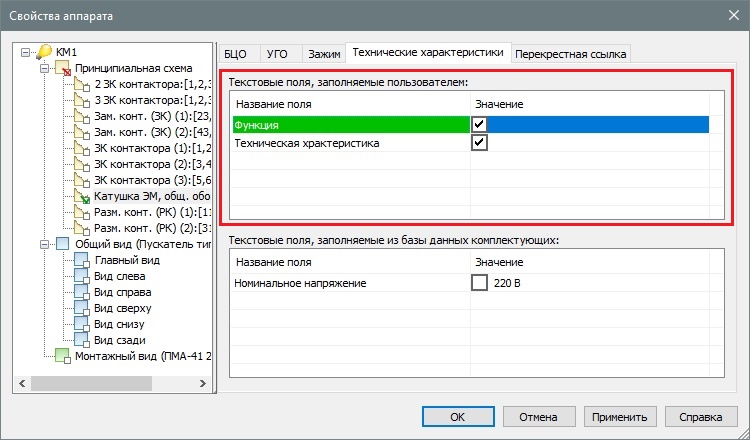Click the Монтажный вид green icon
Screen dimensions: 750x440
(63, 357)
